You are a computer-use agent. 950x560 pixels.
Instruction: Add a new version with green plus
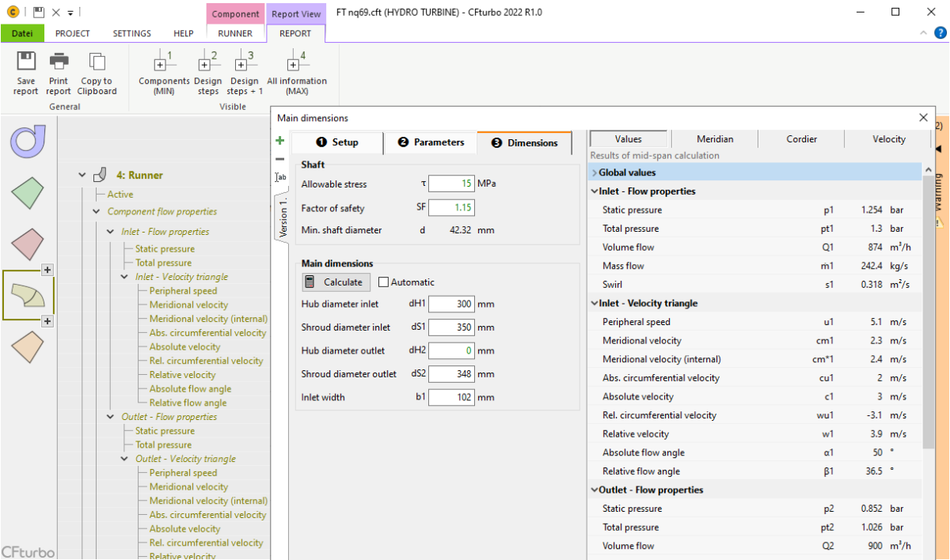tap(279, 140)
